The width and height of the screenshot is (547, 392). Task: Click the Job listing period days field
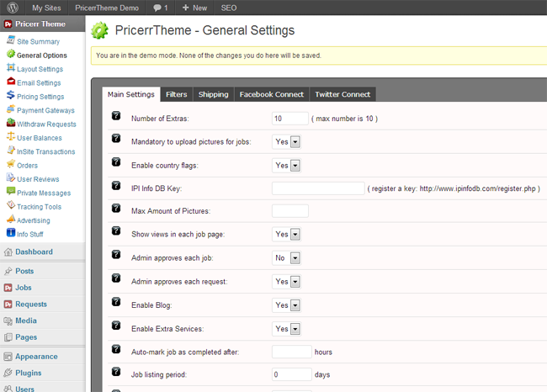point(292,374)
